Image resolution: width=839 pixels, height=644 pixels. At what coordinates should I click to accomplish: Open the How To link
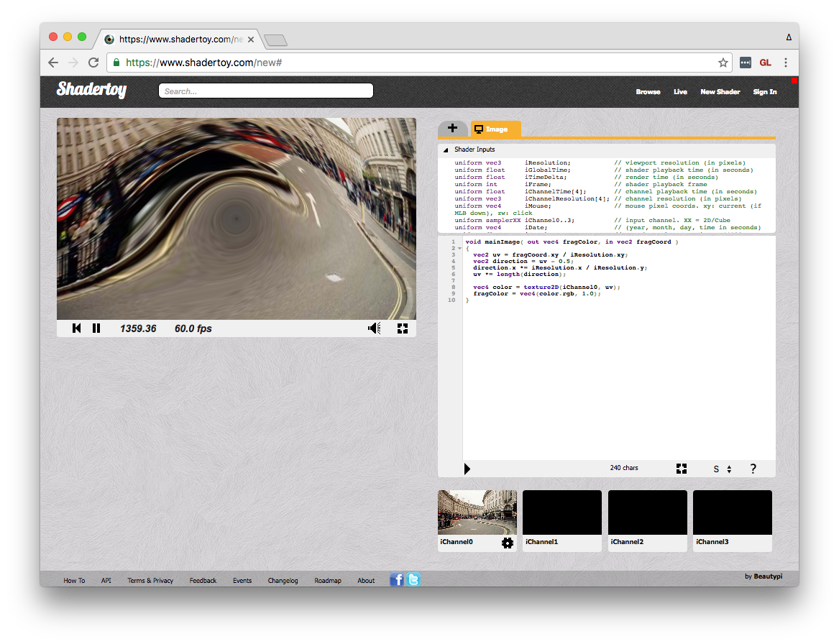(x=74, y=580)
